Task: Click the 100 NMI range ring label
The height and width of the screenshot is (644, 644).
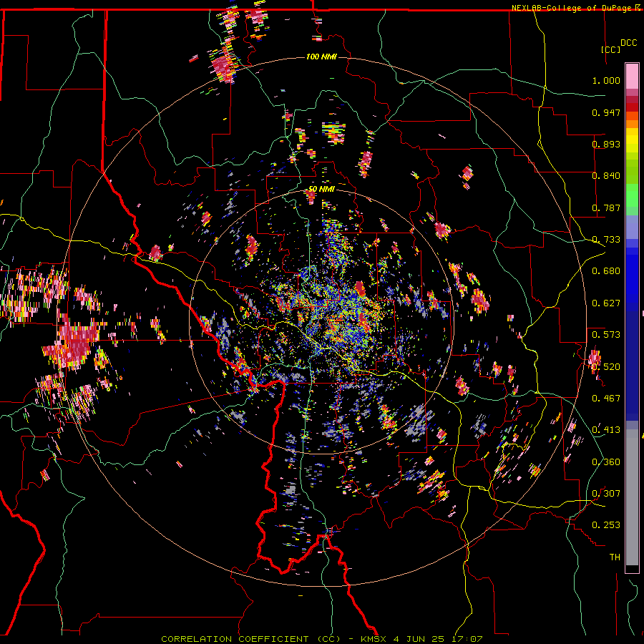Action: [321, 57]
